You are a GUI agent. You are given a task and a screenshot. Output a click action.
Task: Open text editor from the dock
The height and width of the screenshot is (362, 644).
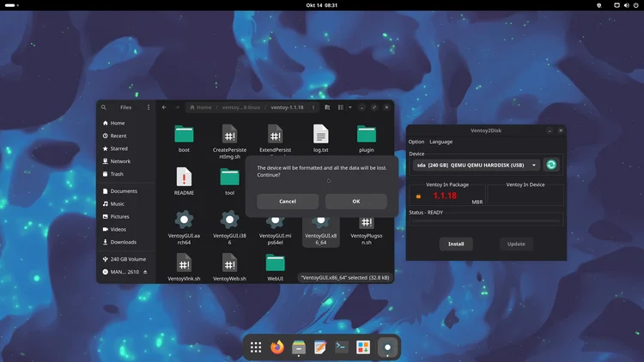(320, 347)
